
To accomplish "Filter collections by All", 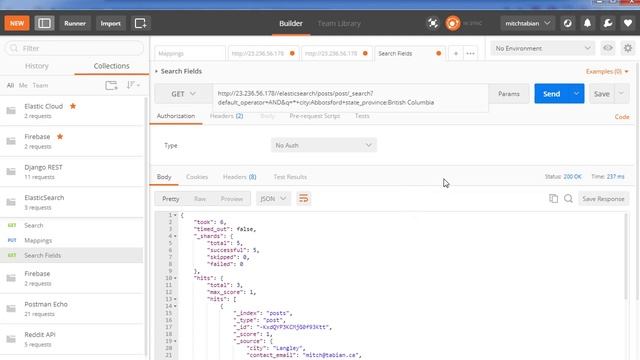I will coord(10,85).
